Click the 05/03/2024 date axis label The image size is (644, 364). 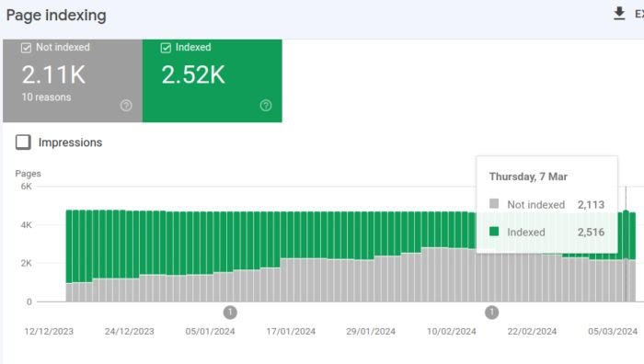(x=613, y=331)
